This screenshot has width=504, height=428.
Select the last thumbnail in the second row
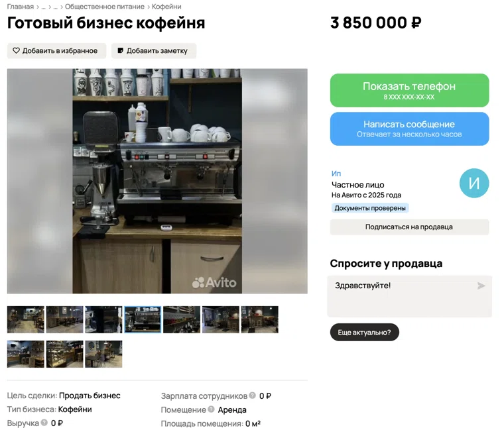[x=103, y=354]
